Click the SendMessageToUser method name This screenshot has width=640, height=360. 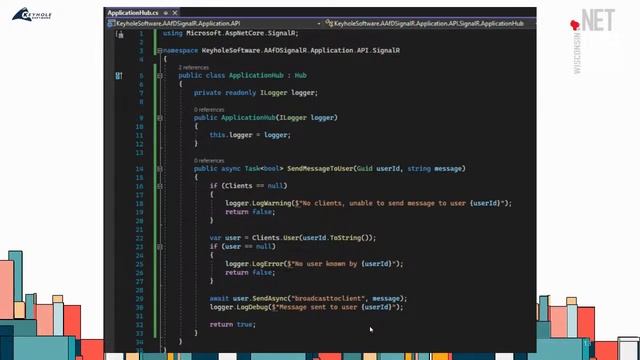click(320, 169)
